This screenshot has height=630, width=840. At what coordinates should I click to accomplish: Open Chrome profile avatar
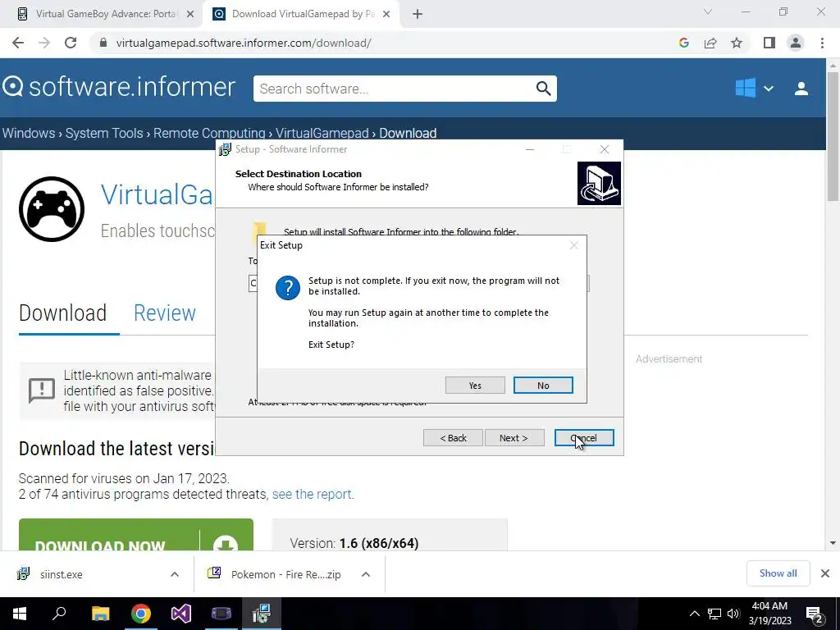pyautogui.click(x=796, y=43)
